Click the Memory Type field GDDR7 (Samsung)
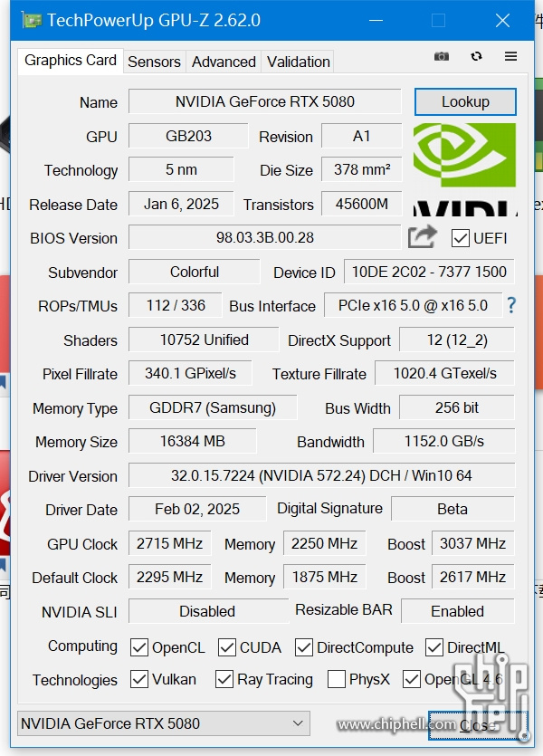543x756 pixels. pyautogui.click(x=213, y=408)
